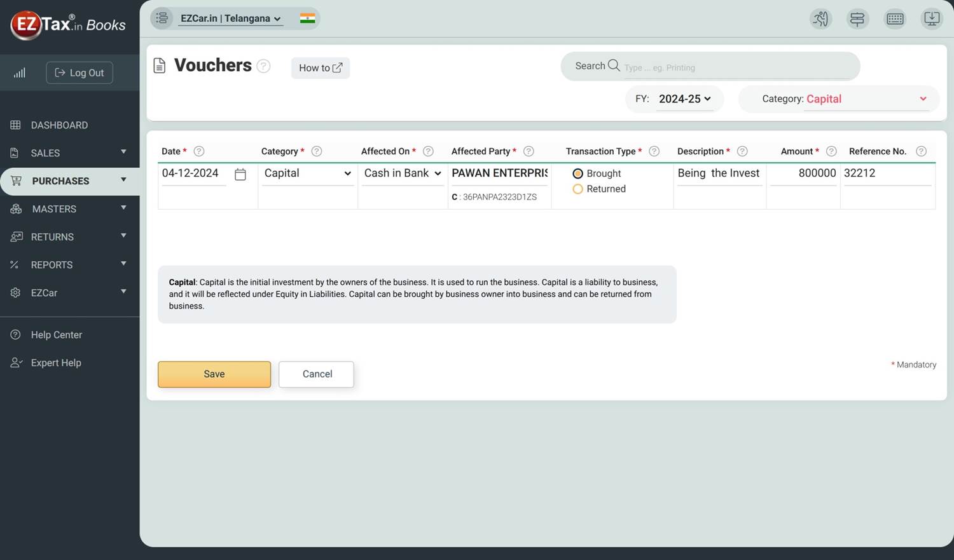This screenshot has width=954, height=560.
Task: Click the help icon beside Transaction Type
Action: click(x=654, y=151)
